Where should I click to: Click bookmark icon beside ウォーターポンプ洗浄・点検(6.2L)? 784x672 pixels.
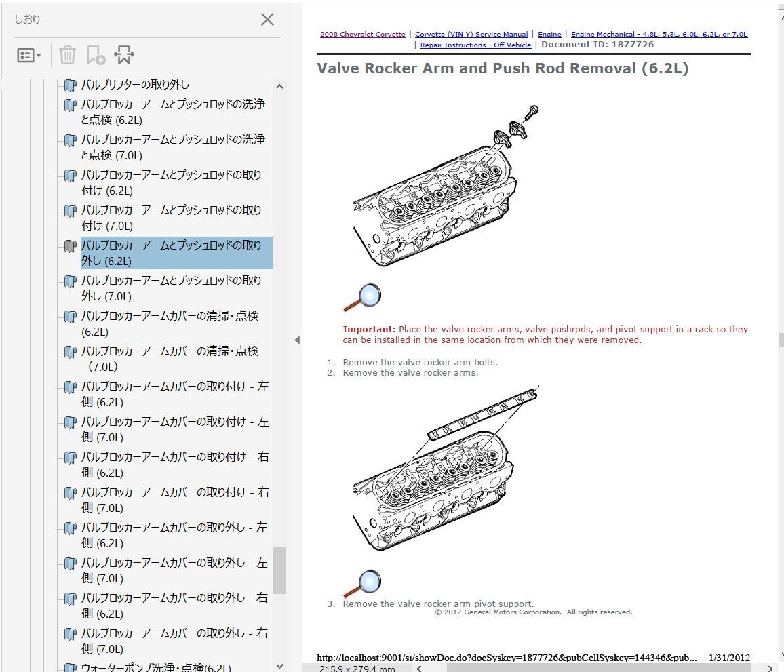71,667
